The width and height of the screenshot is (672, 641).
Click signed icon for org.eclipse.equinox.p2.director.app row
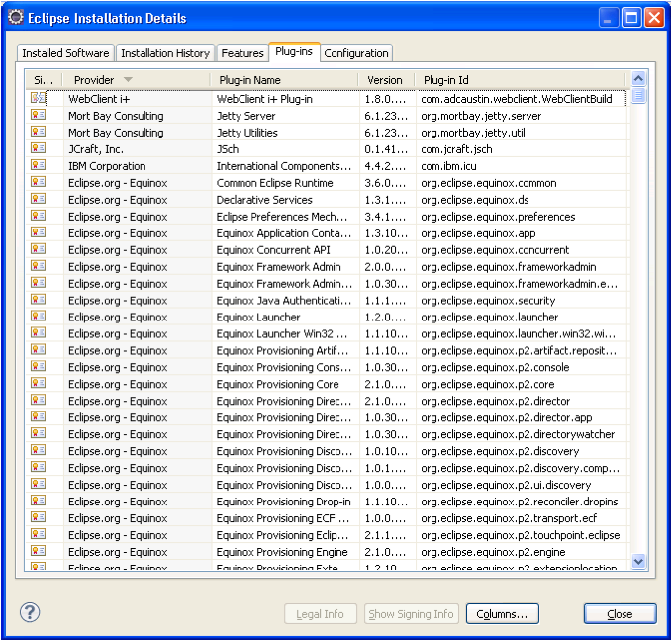38,416
